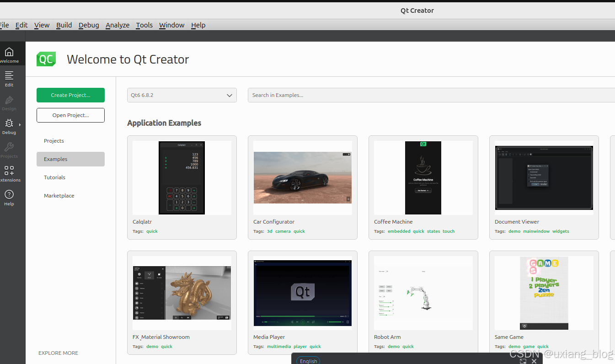Click multimedia tag under Media Player
The image size is (615, 364).
[279, 347]
